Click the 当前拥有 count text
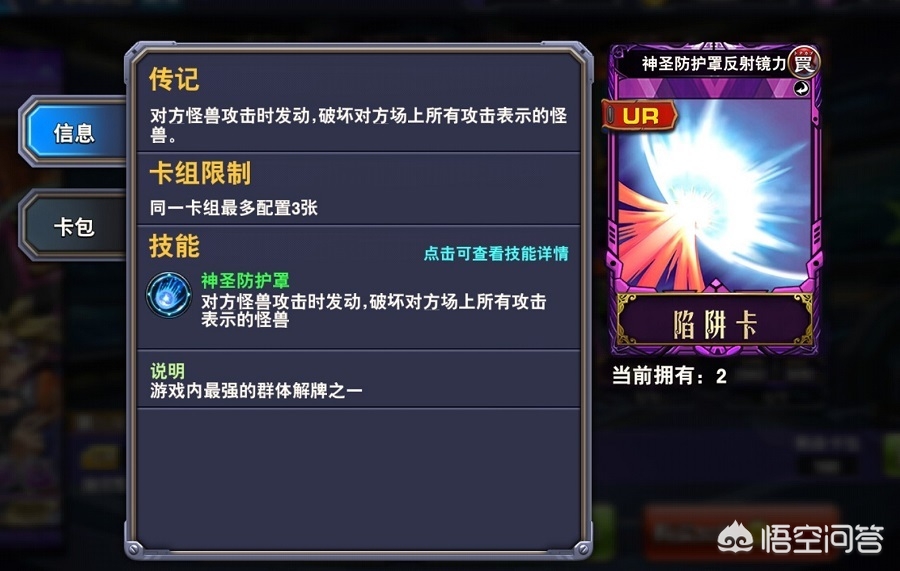This screenshot has width=900, height=571. tap(669, 376)
